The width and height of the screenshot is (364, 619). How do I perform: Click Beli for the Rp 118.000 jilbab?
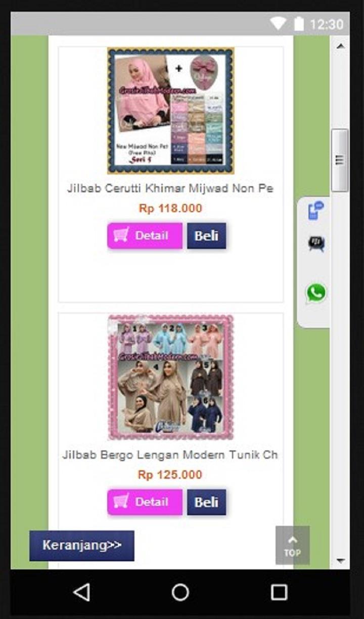(x=206, y=236)
